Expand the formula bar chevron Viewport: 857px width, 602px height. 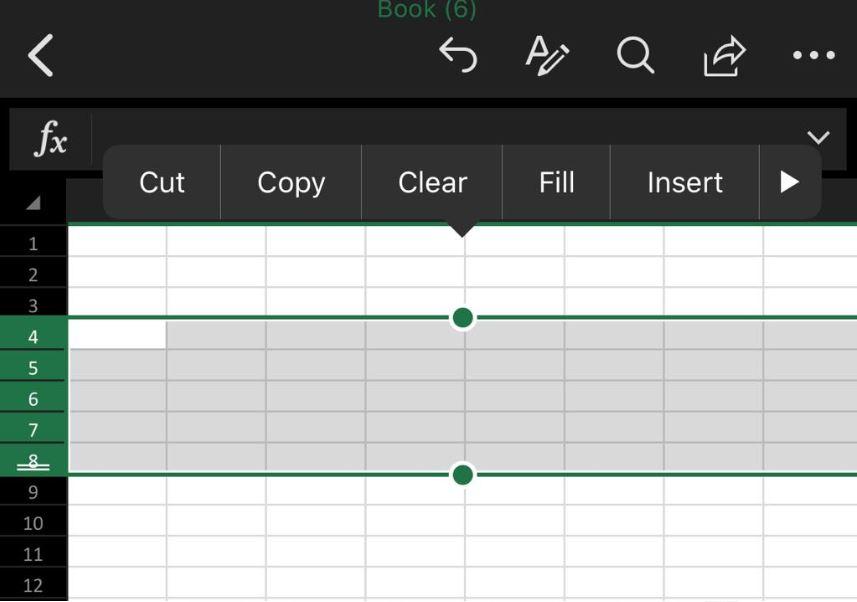[818, 137]
